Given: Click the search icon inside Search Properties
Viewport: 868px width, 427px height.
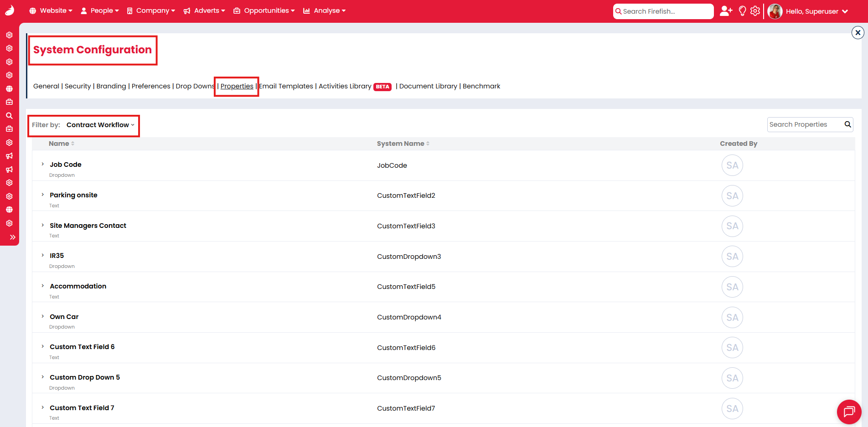Looking at the screenshot, I should [x=847, y=124].
